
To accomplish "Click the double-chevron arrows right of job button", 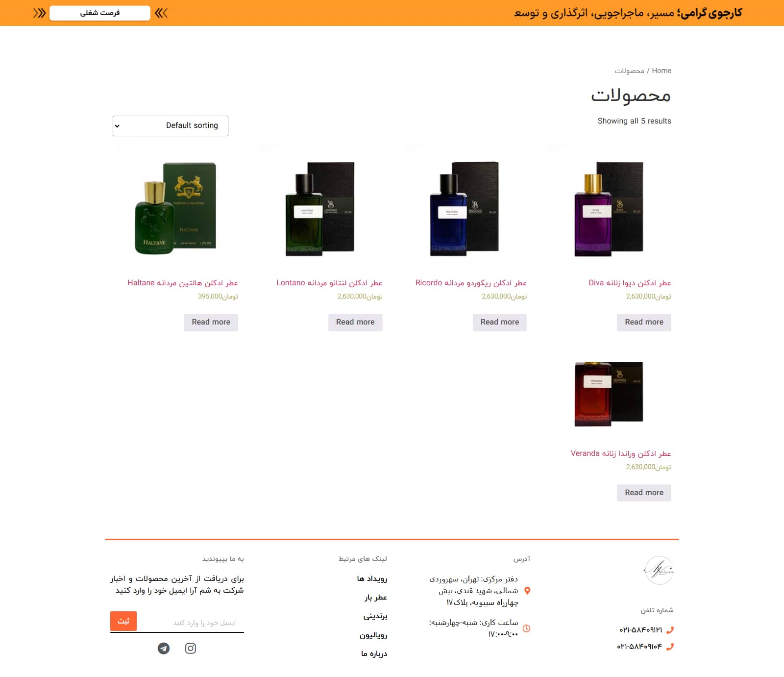I will coord(161,13).
